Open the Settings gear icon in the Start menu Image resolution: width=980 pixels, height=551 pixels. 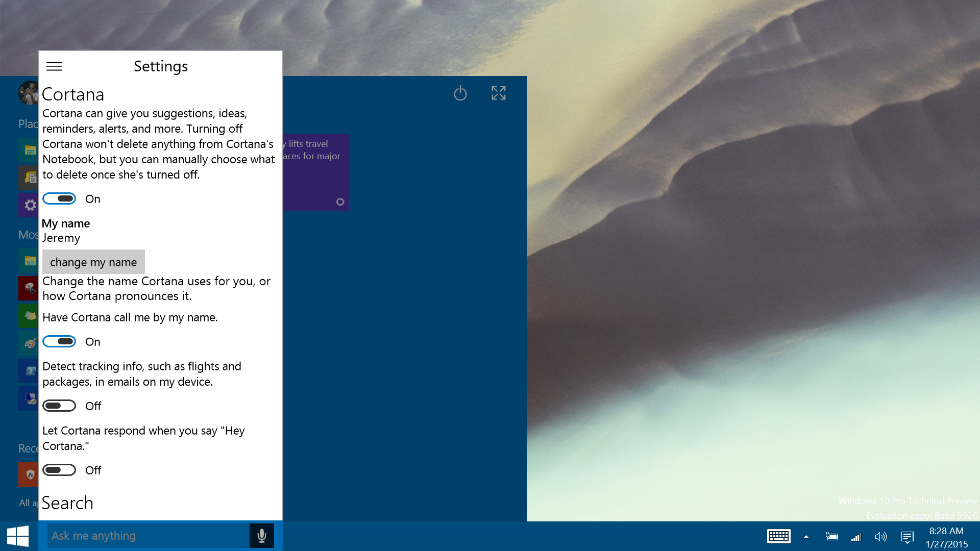pyautogui.click(x=29, y=205)
